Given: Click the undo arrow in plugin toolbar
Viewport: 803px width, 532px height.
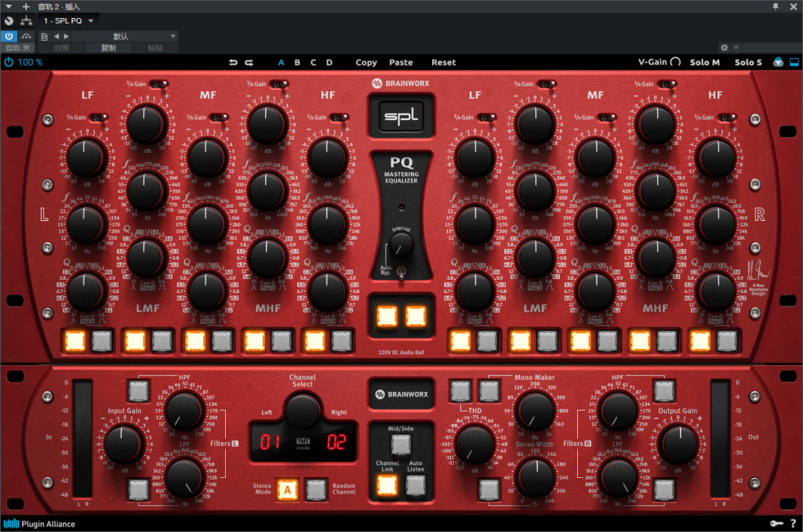Looking at the screenshot, I should tap(234, 63).
